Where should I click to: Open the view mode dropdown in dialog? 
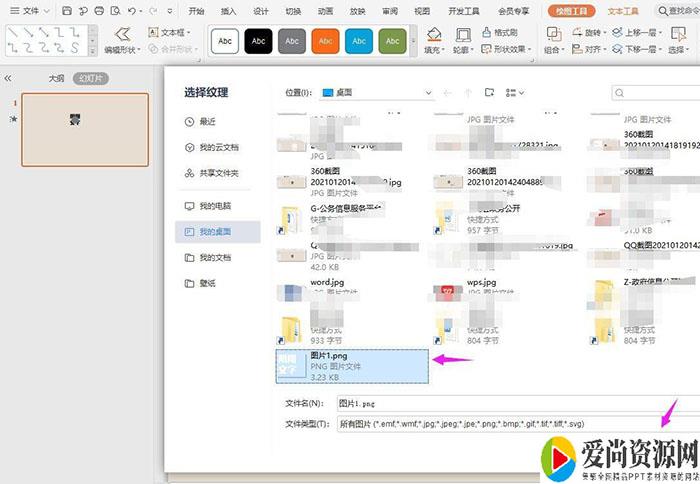click(x=520, y=93)
